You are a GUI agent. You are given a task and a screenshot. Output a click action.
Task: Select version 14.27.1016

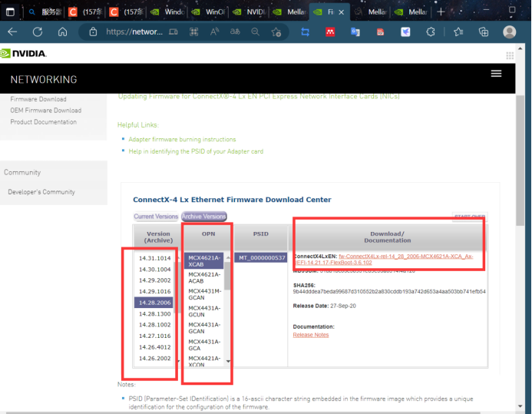155,336
